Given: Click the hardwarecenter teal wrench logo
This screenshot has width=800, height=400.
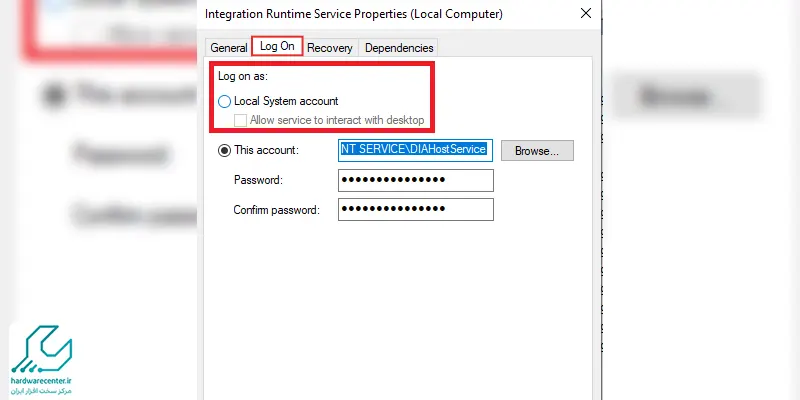Looking at the screenshot, I should coord(41,348).
